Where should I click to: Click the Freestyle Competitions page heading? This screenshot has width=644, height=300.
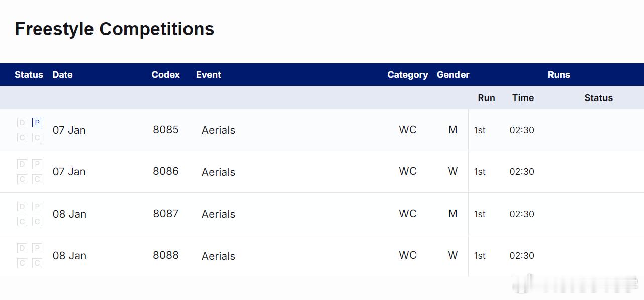(x=115, y=29)
